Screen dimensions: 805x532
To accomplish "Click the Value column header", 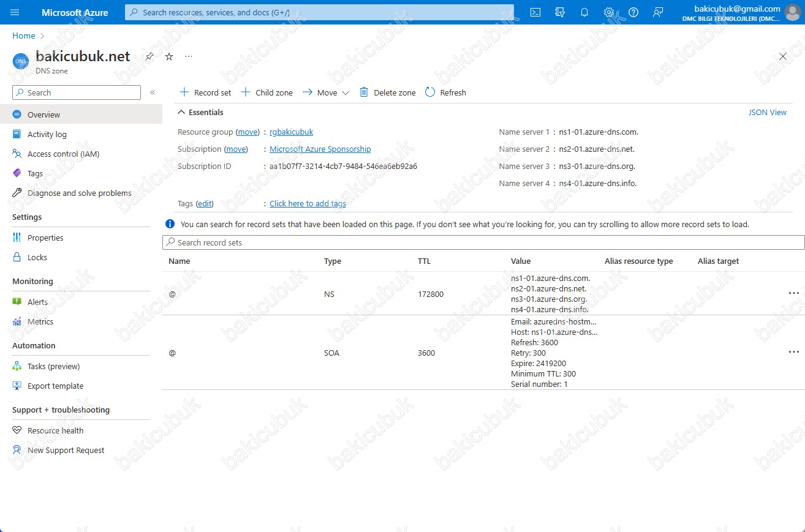I will (521, 261).
